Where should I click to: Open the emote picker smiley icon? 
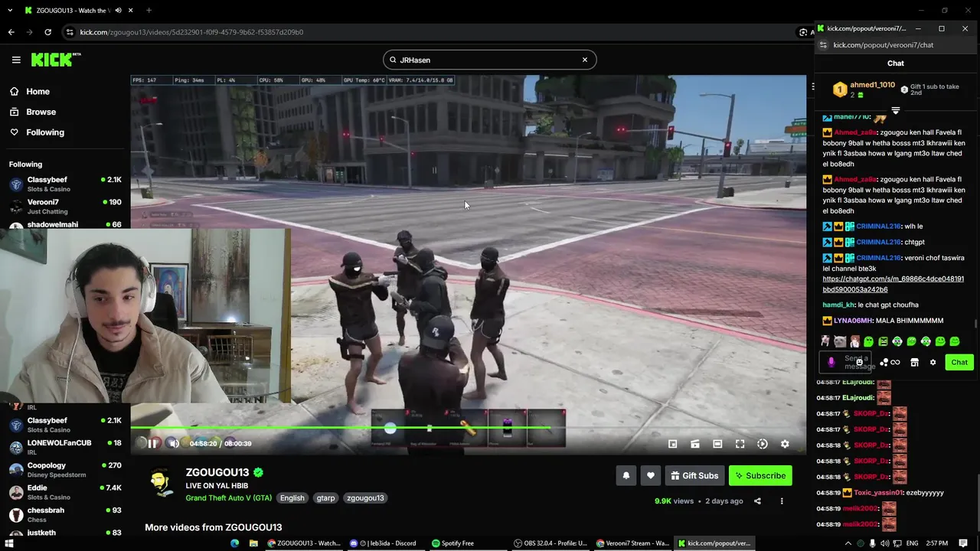pos(860,362)
